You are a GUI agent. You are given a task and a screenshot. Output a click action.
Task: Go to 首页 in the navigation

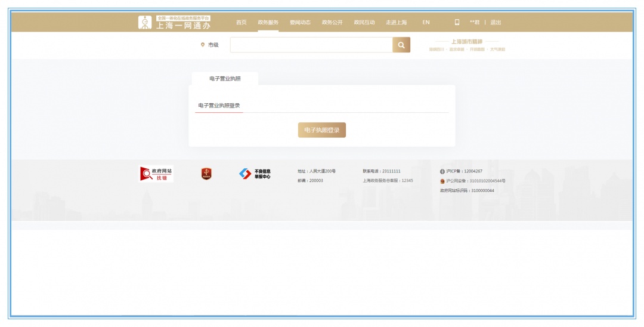tap(241, 22)
